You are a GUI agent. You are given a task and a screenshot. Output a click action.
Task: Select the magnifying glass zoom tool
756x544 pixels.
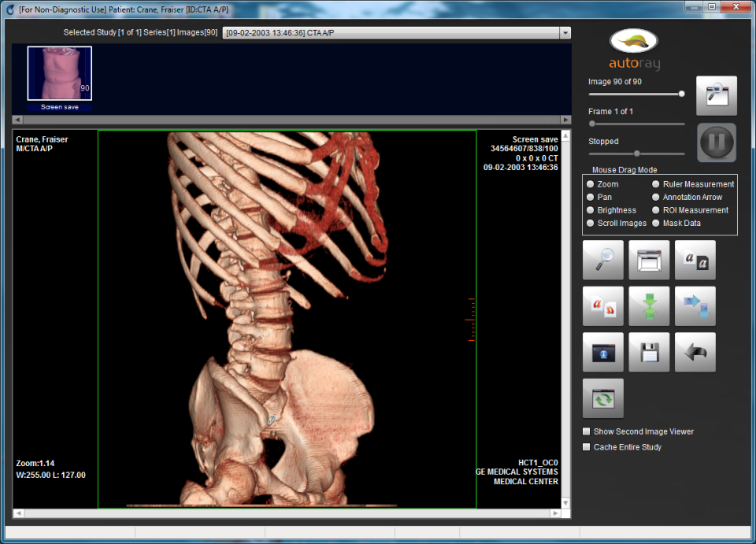[602, 260]
